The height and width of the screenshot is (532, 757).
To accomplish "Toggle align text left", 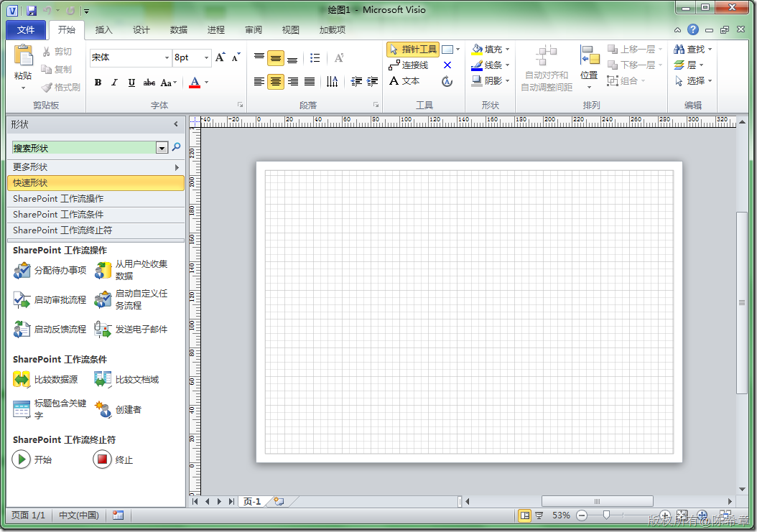I will tap(259, 82).
